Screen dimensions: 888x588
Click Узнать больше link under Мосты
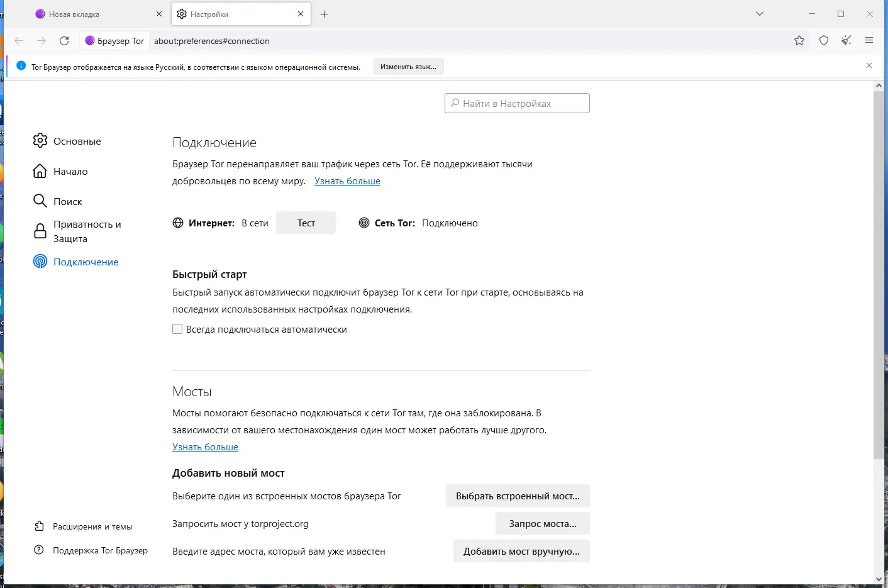pyautogui.click(x=205, y=447)
